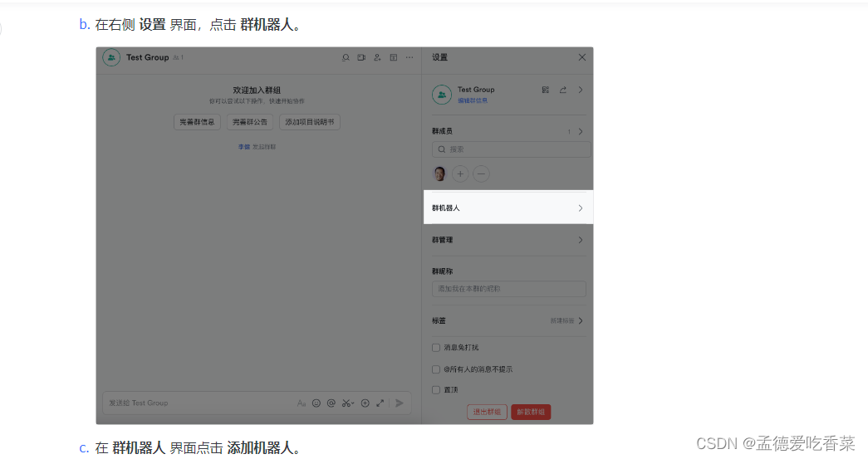Click the add member icon in header
The height and width of the screenshot is (459, 868).
378,57
